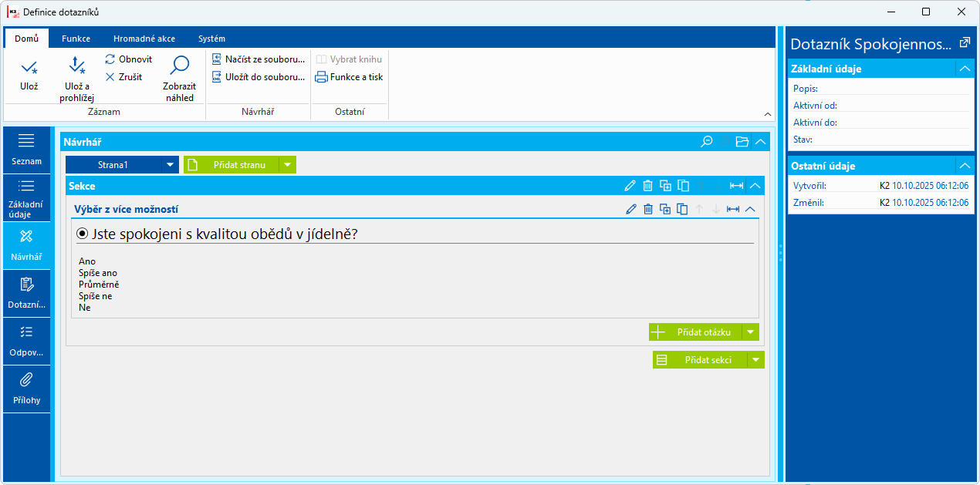The width and height of the screenshot is (980, 485).
Task: Click the width arrows icon in Sekce header
Action: click(737, 186)
